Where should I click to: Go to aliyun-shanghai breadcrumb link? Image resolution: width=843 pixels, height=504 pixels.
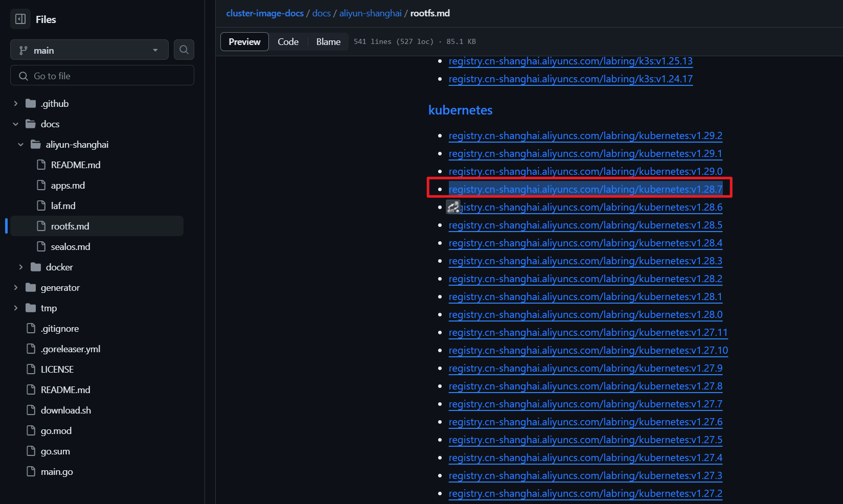[371, 13]
